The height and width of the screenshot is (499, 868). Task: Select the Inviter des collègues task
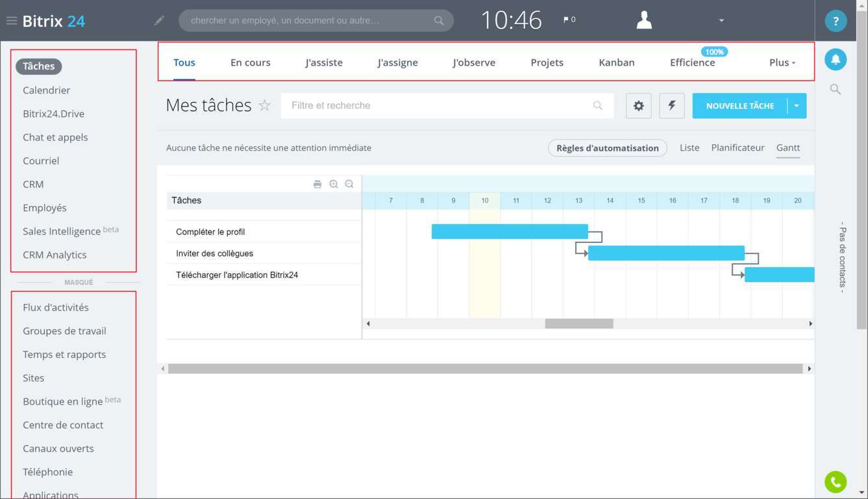click(x=214, y=253)
